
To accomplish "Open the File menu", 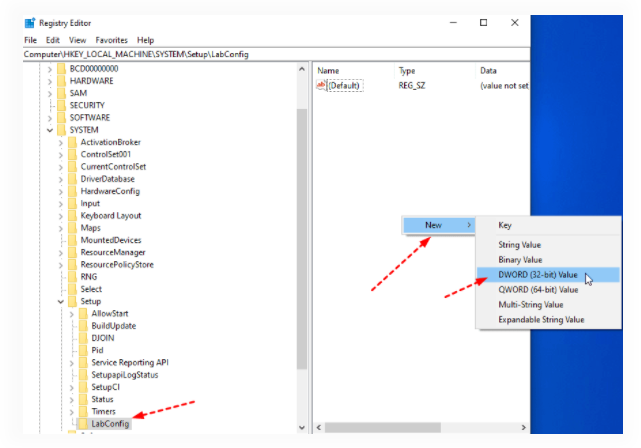I will [x=30, y=40].
